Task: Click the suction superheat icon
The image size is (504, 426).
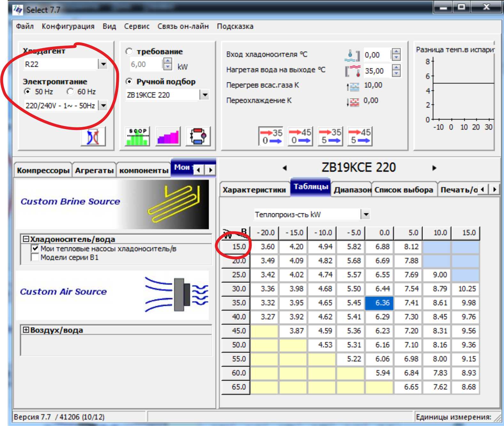Action: (353, 86)
